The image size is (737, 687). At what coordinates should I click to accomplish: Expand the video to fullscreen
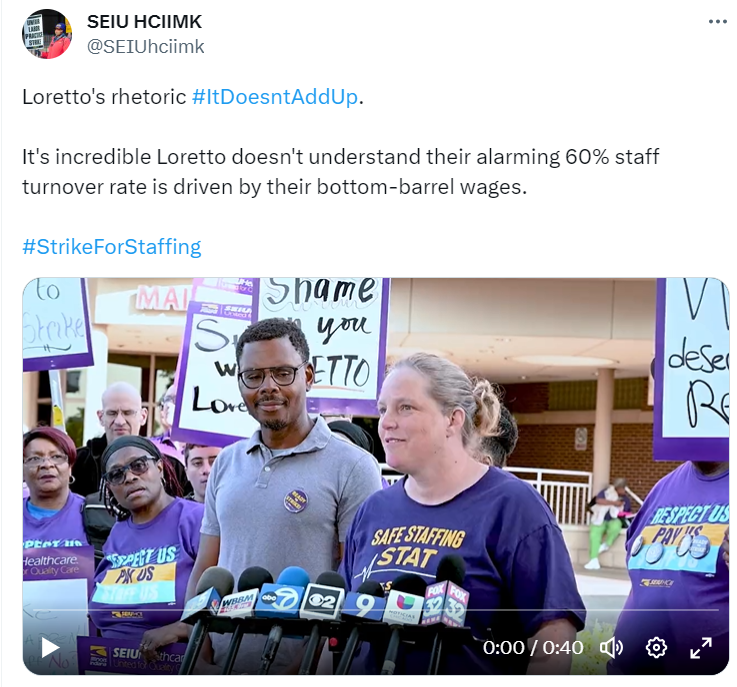[701, 648]
